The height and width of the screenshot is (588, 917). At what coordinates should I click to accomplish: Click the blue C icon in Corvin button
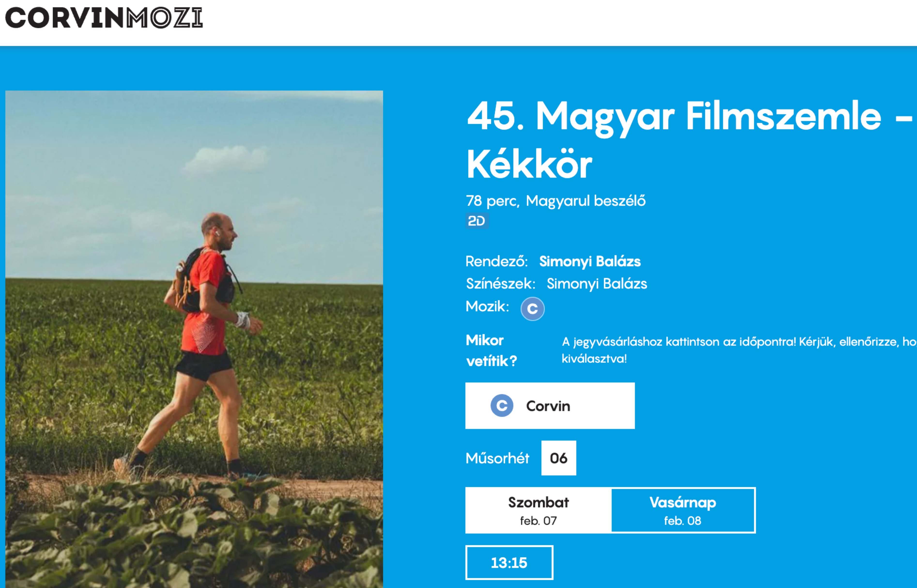[502, 405]
